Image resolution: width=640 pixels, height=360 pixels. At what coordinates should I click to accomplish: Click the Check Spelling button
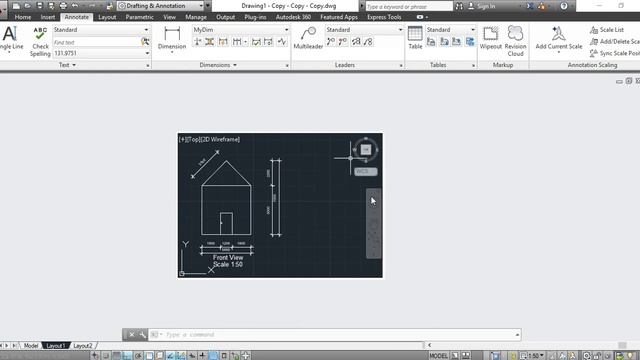(x=40, y=41)
